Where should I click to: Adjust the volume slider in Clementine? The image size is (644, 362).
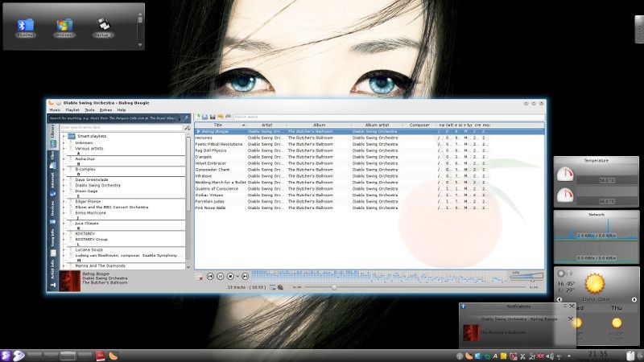526,276
